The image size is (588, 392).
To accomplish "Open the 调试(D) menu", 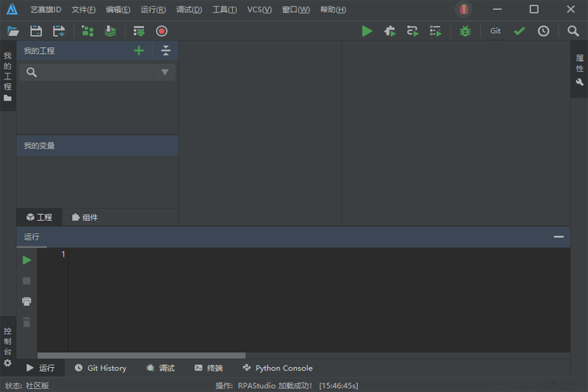I will pos(189,10).
